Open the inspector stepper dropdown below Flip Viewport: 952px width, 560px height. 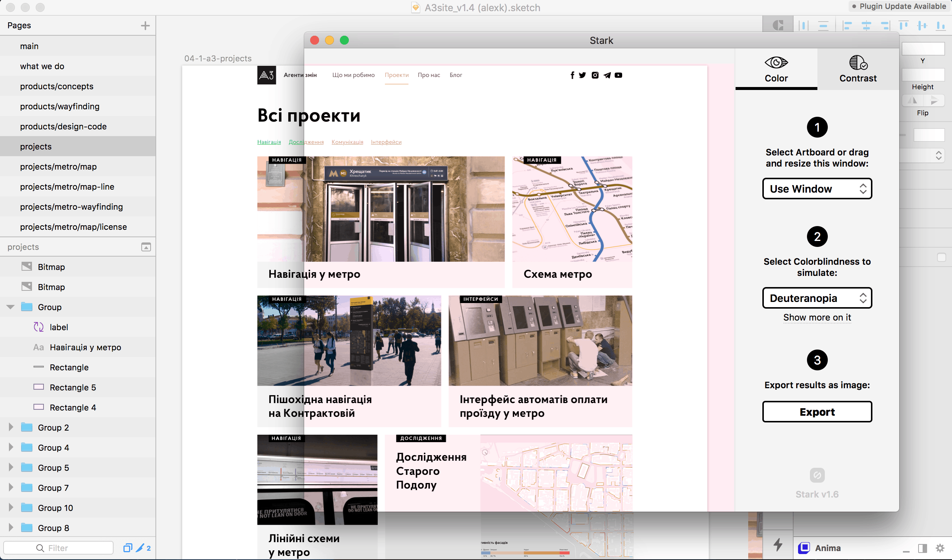[x=922, y=155]
